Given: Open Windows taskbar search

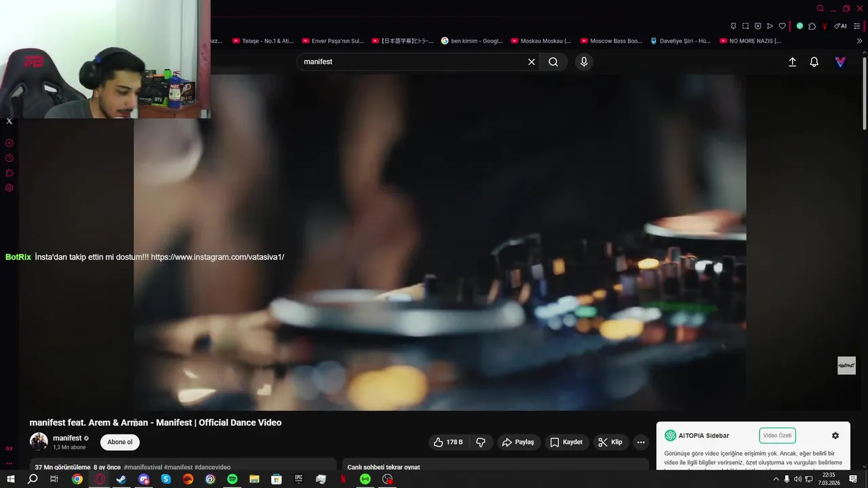Looking at the screenshot, I should pos(33,479).
